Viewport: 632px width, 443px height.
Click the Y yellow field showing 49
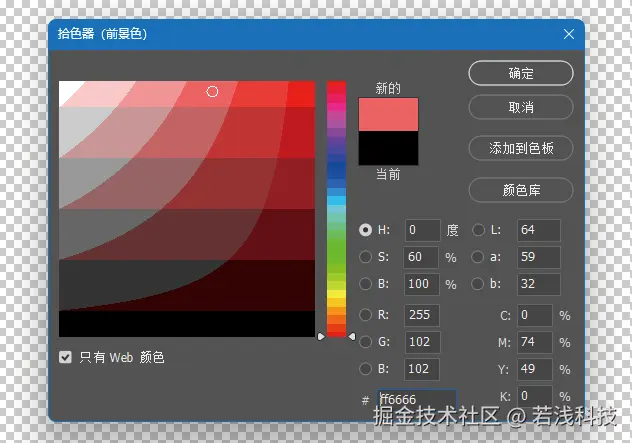click(x=535, y=369)
